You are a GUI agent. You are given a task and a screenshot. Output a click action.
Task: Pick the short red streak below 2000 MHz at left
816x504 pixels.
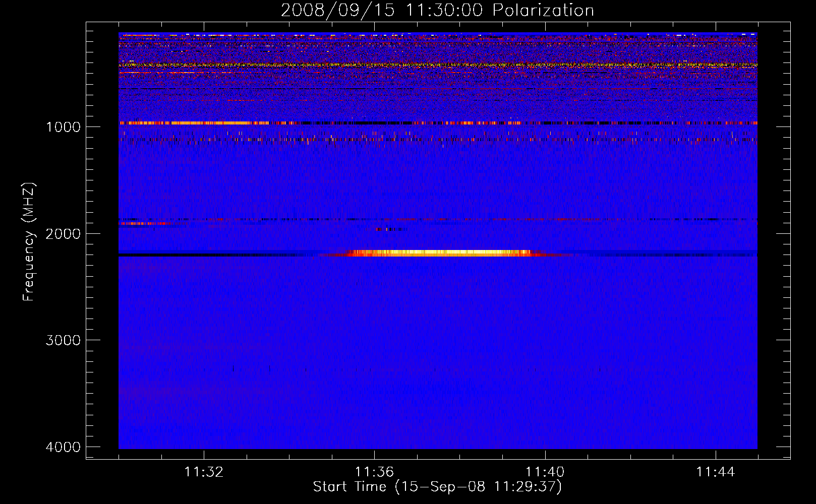144,223
